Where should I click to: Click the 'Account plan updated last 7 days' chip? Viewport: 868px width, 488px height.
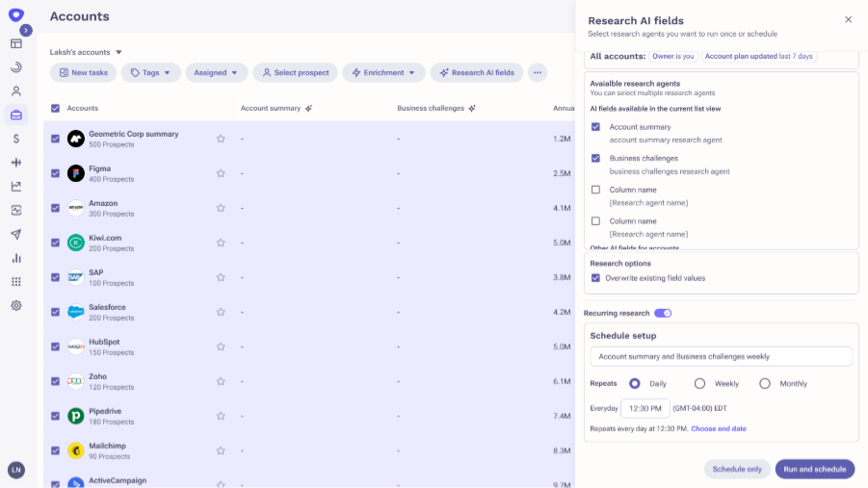pyautogui.click(x=758, y=57)
